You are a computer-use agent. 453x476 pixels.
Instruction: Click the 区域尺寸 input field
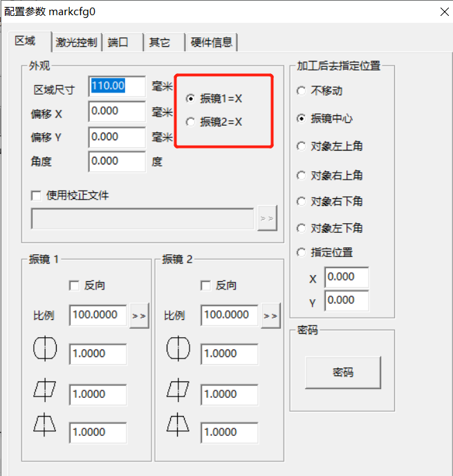[x=117, y=86]
